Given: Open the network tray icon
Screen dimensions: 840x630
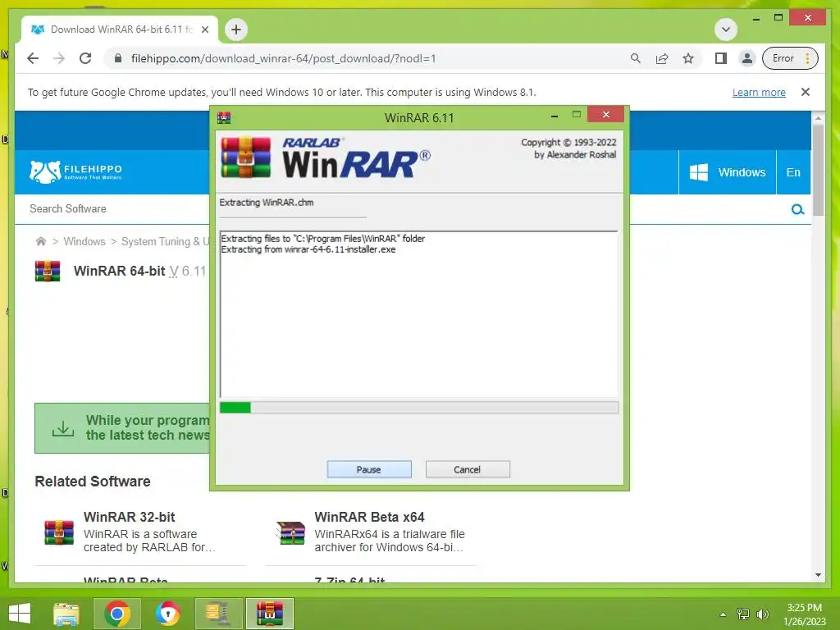Looking at the screenshot, I should click(743, 614).
